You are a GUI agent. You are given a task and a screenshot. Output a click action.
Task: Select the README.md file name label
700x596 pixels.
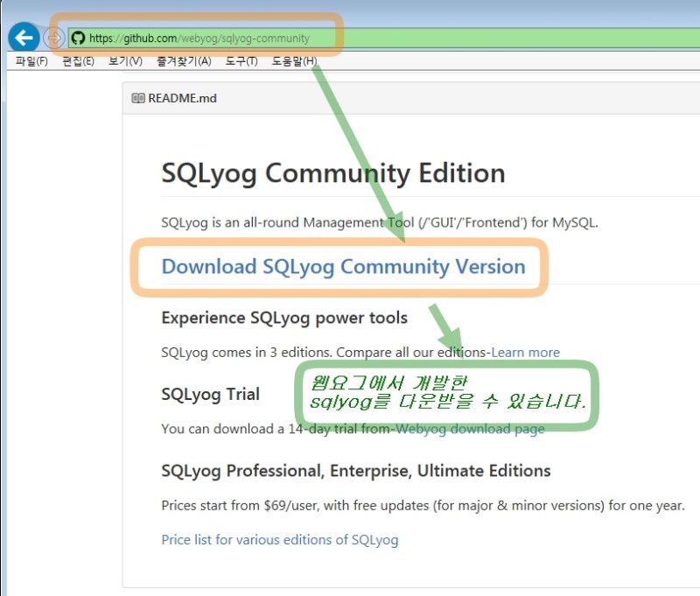point(184,98)
